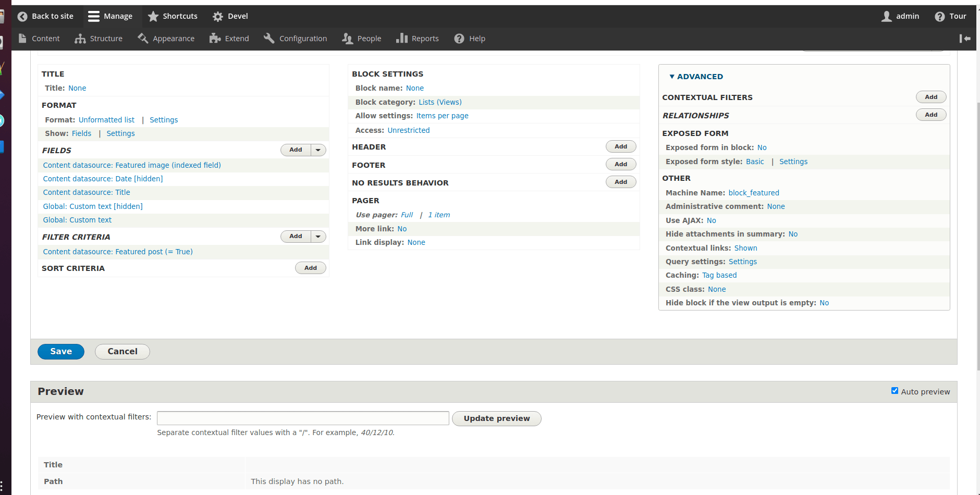Focus the contextual filters preview input
The height and width of the screenshot is (495, 980).
(x=303, y=418)
